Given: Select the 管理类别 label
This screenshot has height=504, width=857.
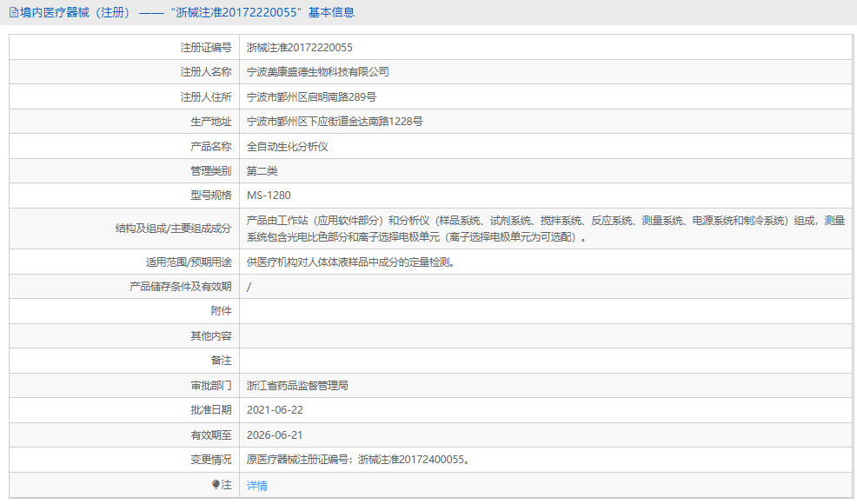Looking at the screenshot, I should (x=211, y=171).
